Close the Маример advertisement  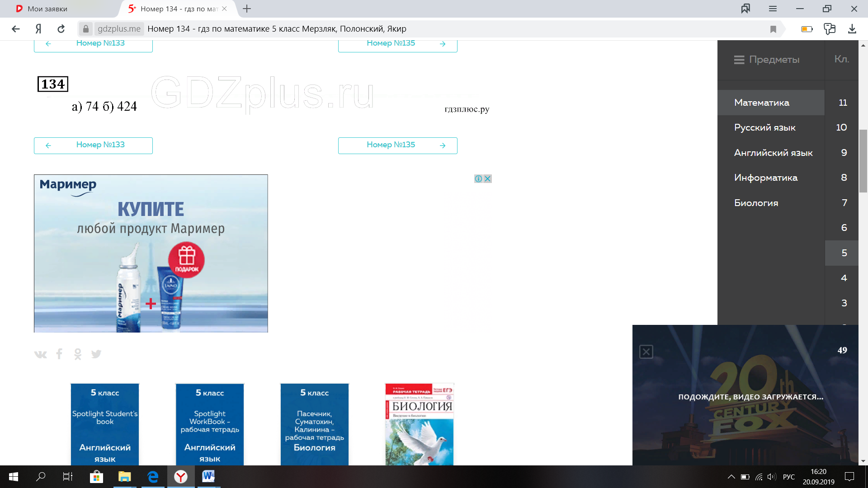487,178
